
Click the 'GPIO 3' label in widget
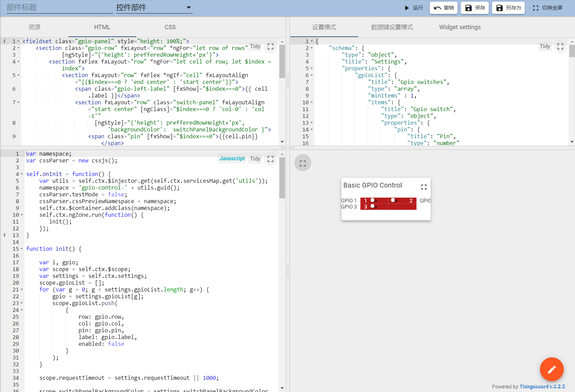(x=349, y=207)
